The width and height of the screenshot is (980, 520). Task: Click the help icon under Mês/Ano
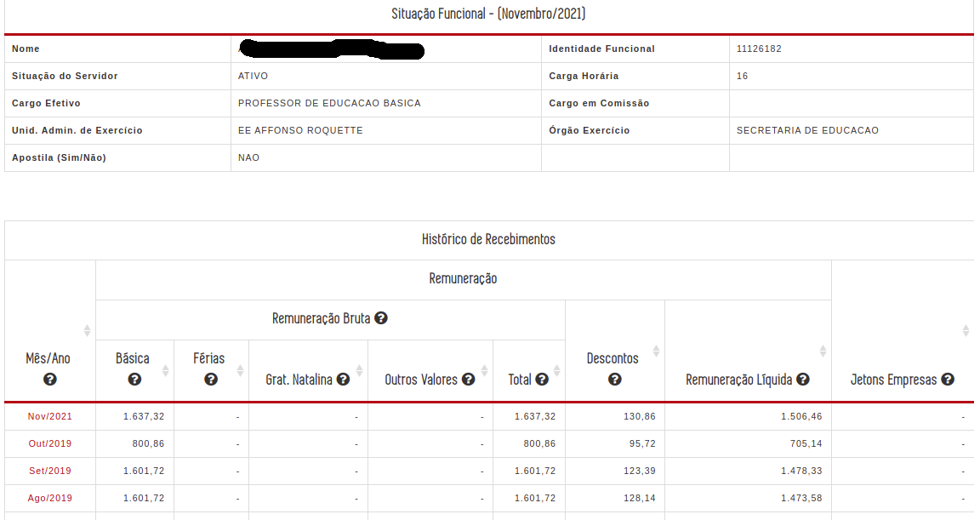click(50, 380)
